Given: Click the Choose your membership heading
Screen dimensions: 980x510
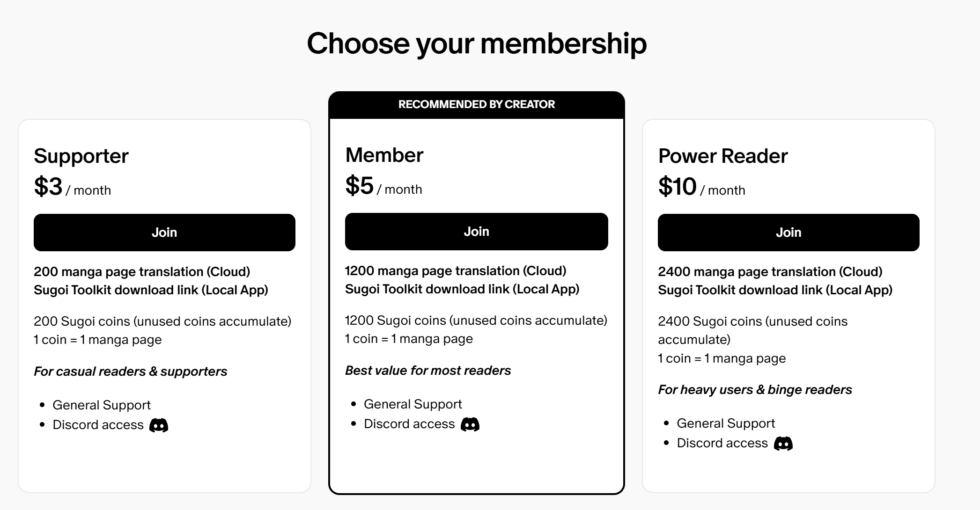Looking at the screenshot, I should click(x=476, y=43).
